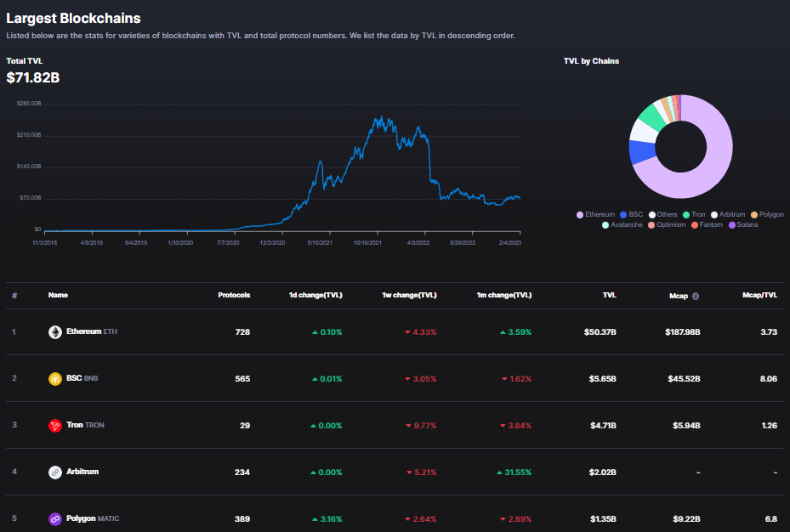This screenshot has width=790, height=532.
Task: Sort table by TVL column header
Action: click(x=609, y=295)
